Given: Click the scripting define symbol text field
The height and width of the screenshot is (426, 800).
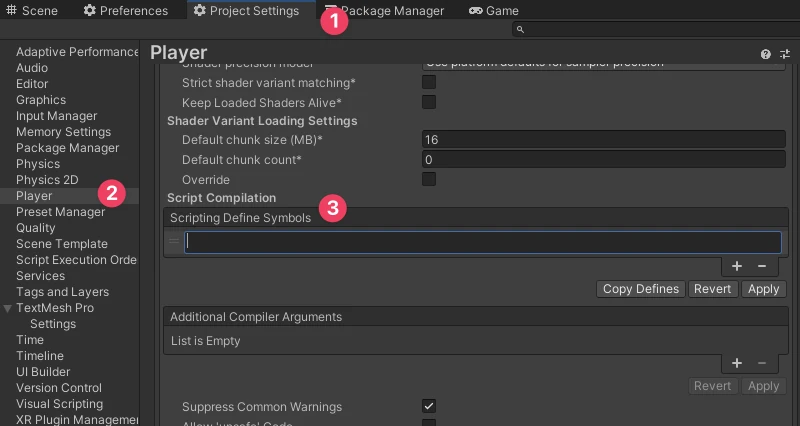Looking at the screenshot, I should click(483, 242).
